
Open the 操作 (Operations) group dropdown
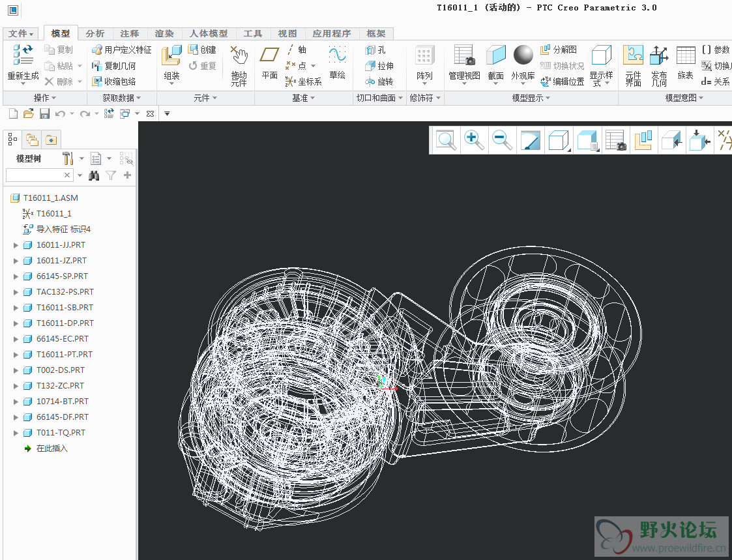pos(45,98)
